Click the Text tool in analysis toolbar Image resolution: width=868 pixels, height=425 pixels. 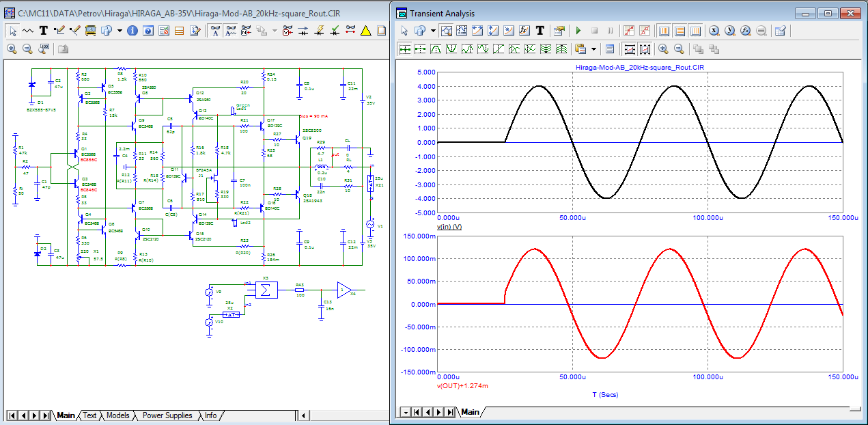click(540, 31)
